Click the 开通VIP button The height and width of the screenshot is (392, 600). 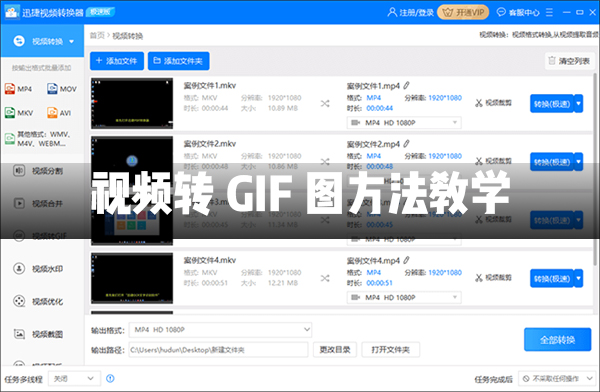pos(463,13)
